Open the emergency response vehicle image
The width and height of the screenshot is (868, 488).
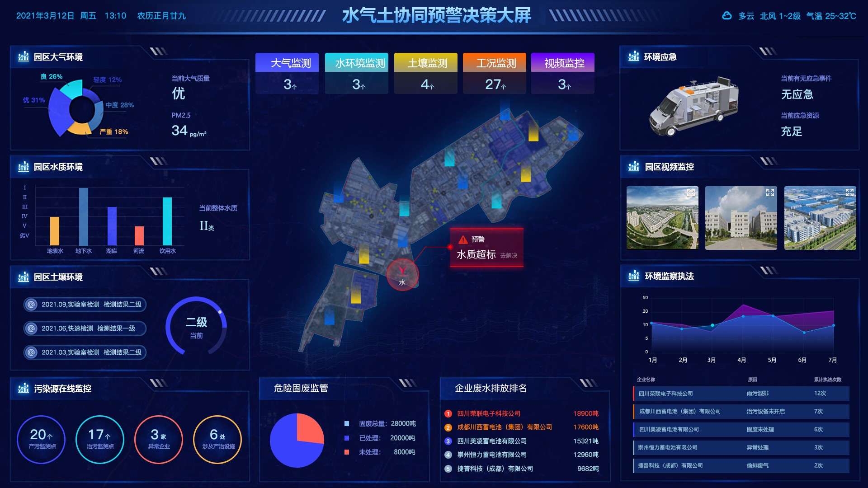(694, 107)
